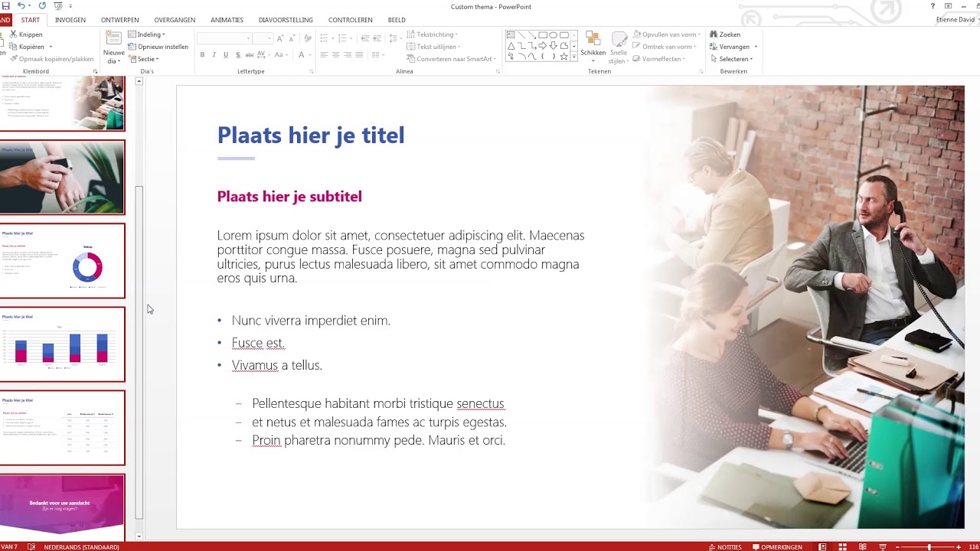Increase list indent level
980x551 pixels.
(377, 38)
